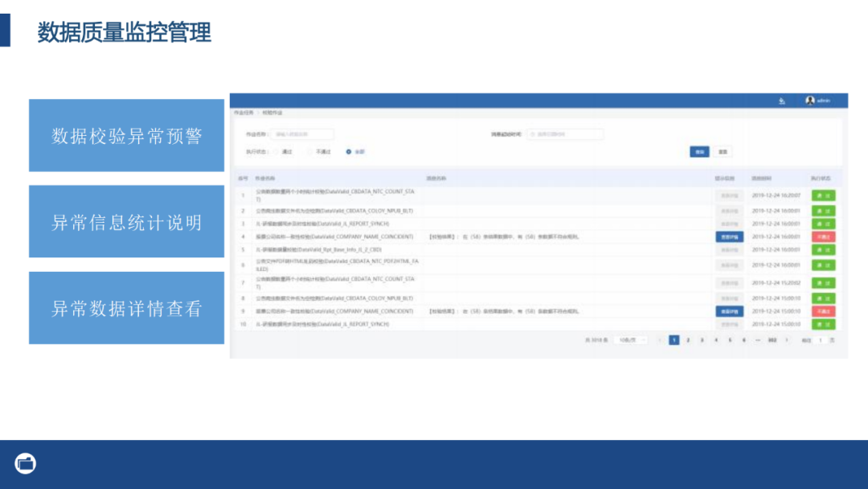This screenshot has width=868, height=489.
Task: Select the 通过 status radio button
Action: 276,152
